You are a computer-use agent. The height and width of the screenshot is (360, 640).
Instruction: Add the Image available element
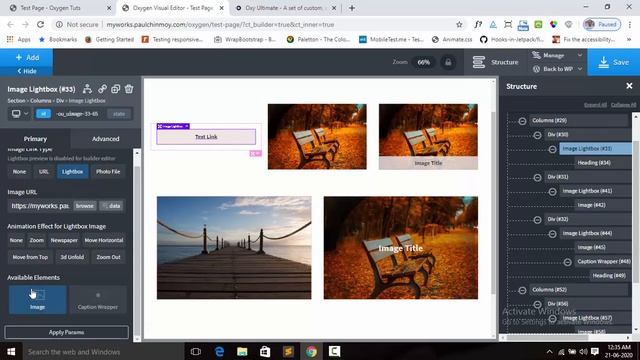(x=38, y=300)
